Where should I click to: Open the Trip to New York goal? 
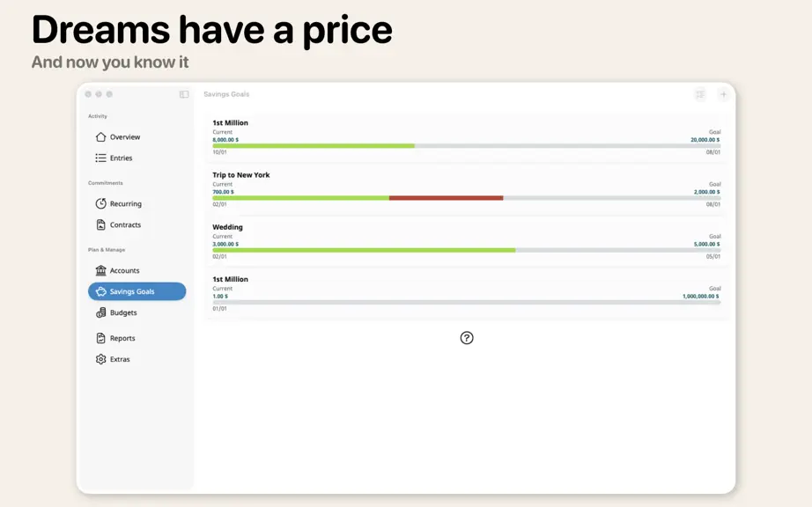tap(467, 189)
